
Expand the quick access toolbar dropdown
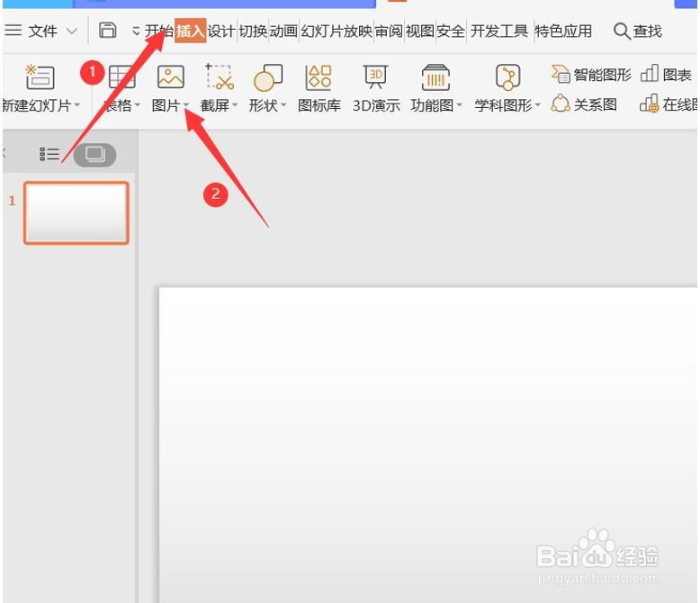click(x=136, y=31)
